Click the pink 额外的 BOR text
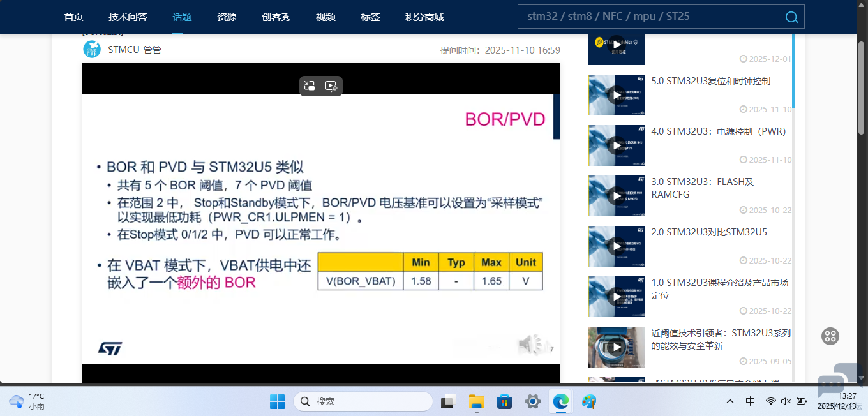Image resolution: width=868 pixels, height=416 pixels. (216, 283)
